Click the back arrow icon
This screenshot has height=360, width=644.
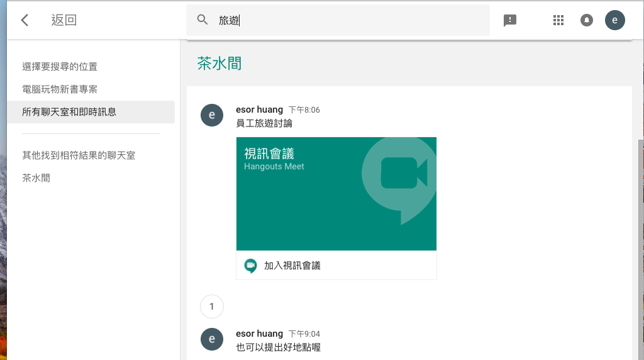click(x=25, y=20)
